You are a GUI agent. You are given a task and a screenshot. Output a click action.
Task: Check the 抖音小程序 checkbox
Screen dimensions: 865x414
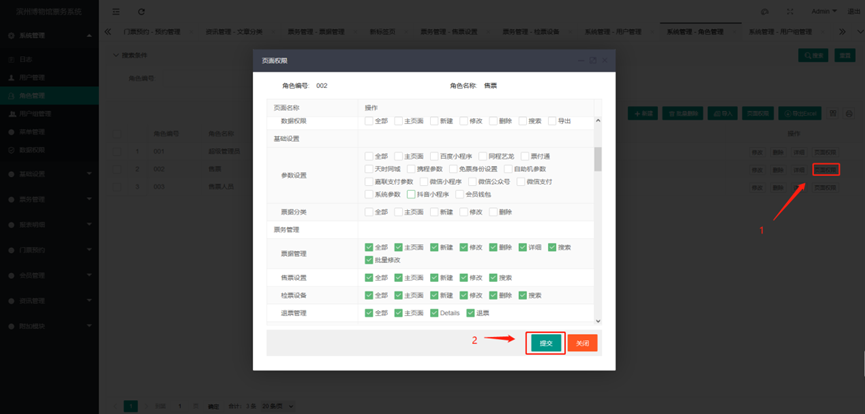(x=411, y=194)
